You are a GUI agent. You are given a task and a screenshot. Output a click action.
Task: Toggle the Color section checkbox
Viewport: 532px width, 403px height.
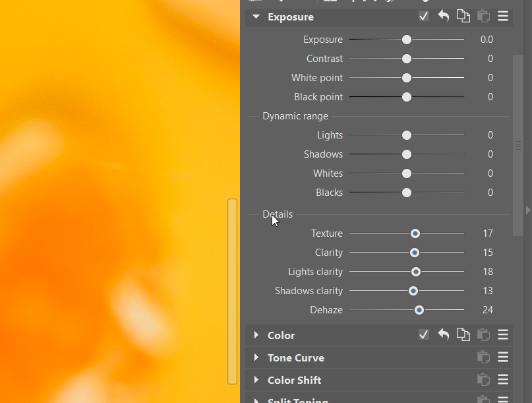coord(424,335)
